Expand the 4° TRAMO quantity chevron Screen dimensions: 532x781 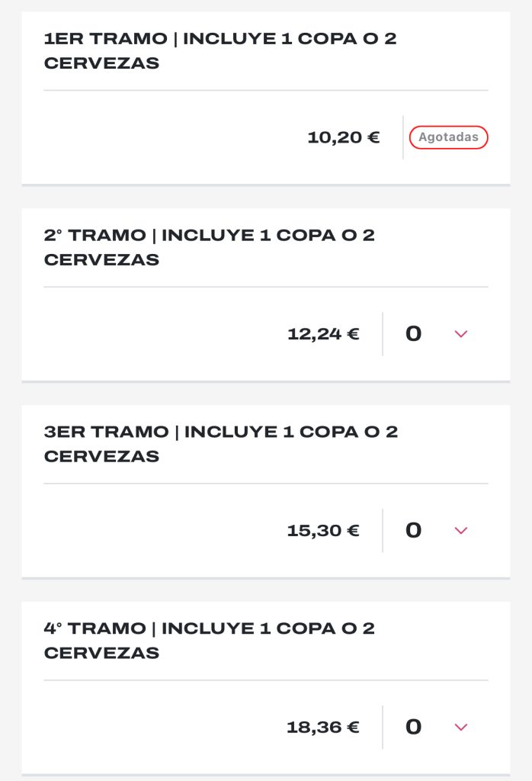(460, 728)
